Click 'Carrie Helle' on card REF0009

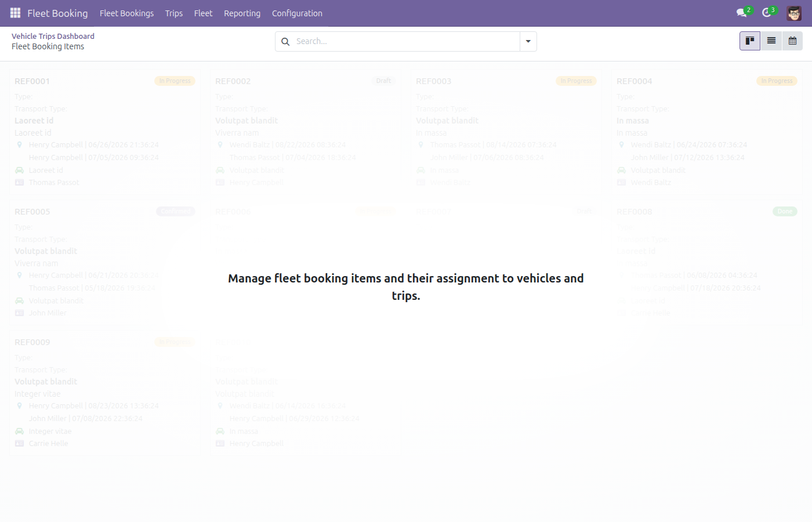point(49,444)
